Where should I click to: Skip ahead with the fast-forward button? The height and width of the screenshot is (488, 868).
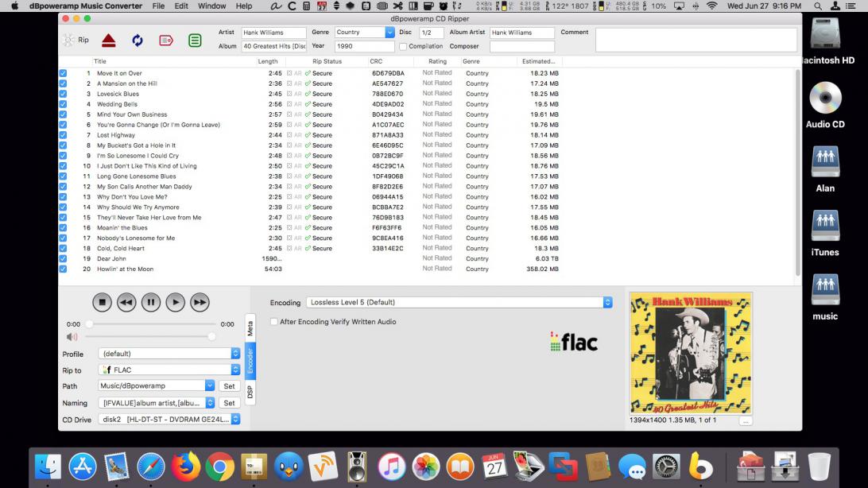coord(200,302)
